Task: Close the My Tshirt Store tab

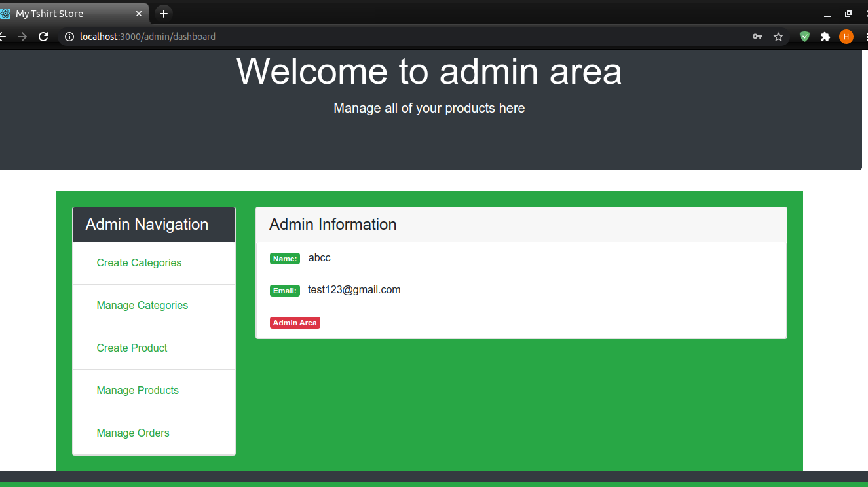Action: [139, 13]
